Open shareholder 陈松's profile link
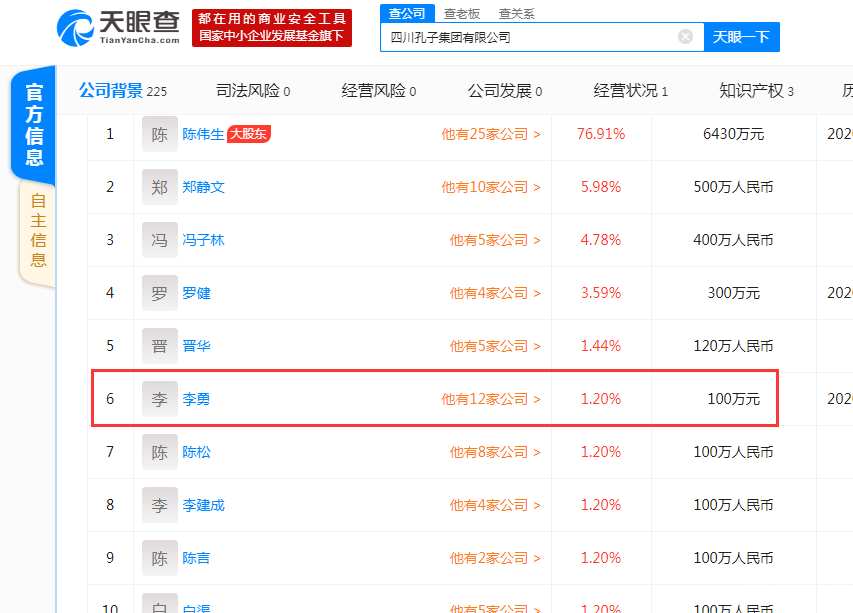Image resolution: width=853 pixels, height=613 pixels. pos(196,452)
